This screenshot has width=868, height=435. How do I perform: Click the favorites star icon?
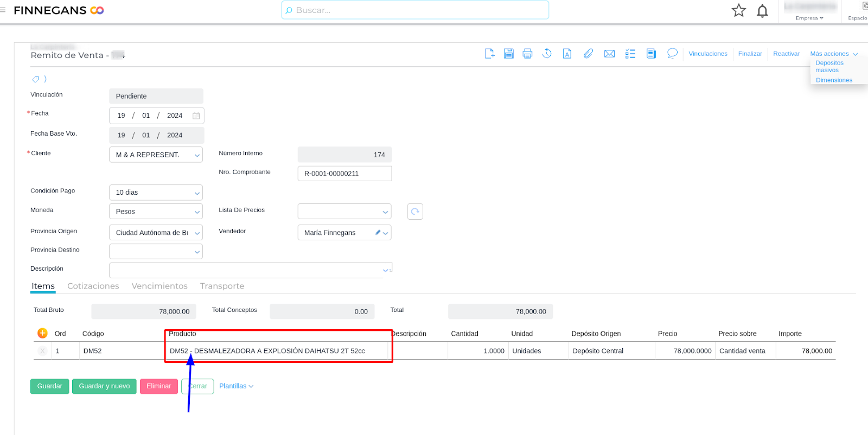pos(738,11)
